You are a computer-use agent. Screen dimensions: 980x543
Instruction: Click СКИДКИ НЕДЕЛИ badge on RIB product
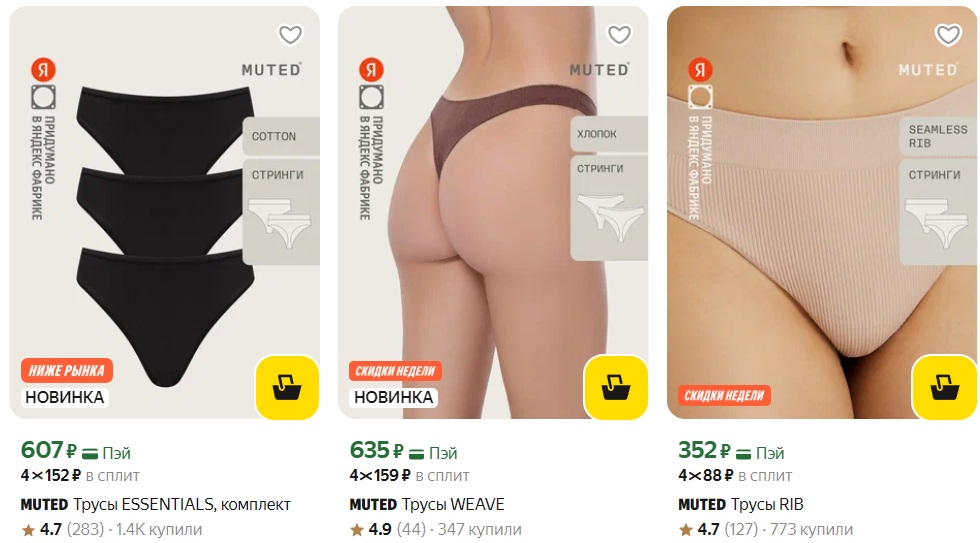(724, 396)
